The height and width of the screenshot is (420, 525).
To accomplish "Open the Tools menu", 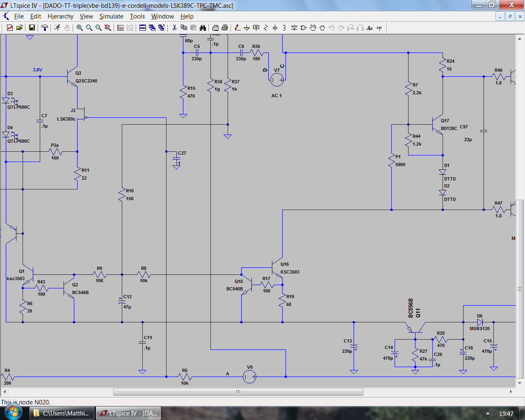I will [x=137, y=16].
